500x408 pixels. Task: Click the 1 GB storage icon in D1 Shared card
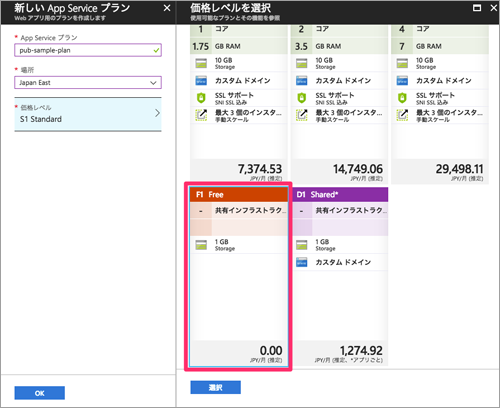[302, 245]
